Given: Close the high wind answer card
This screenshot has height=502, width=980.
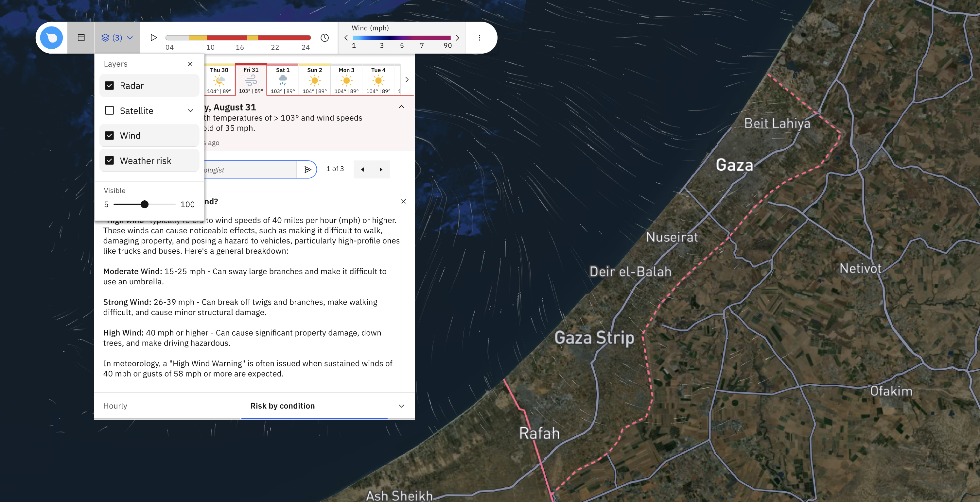Looking at the screenshot, I should pyautogui.click(x=404, y=201).
